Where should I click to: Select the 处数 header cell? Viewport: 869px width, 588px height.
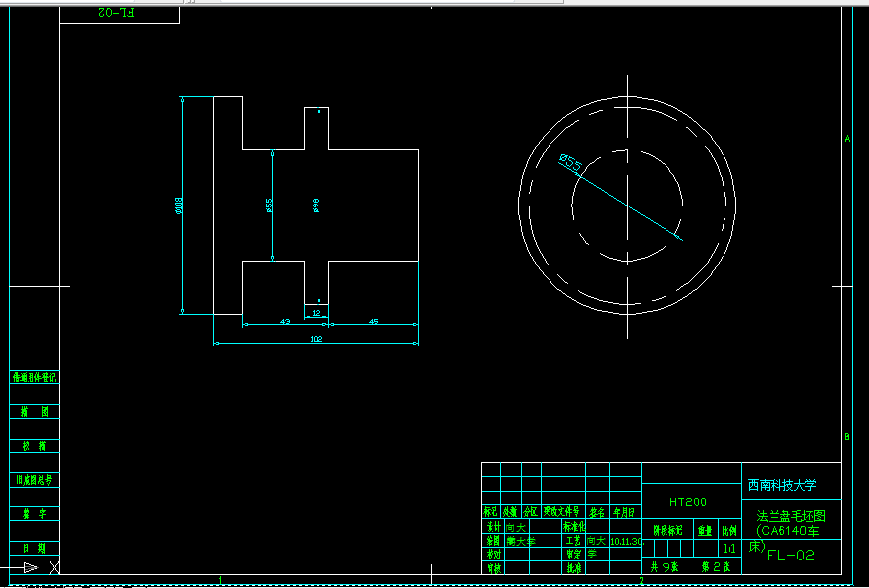510,512
